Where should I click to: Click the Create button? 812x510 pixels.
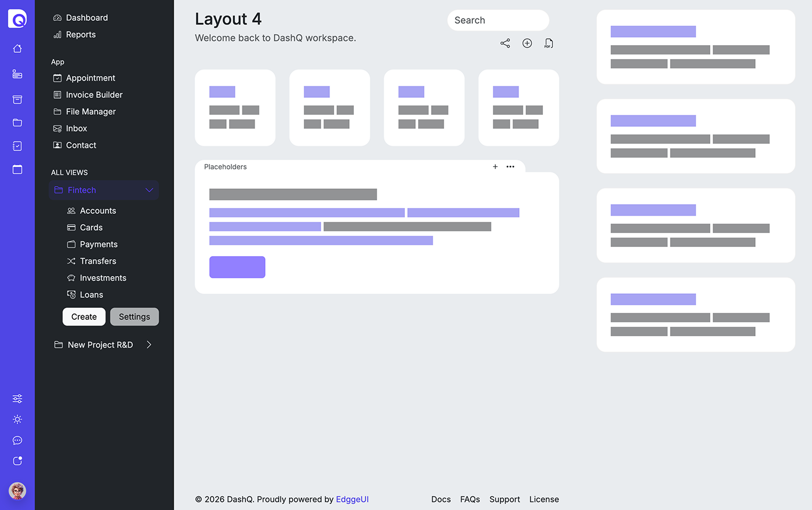tap(84, 316)
